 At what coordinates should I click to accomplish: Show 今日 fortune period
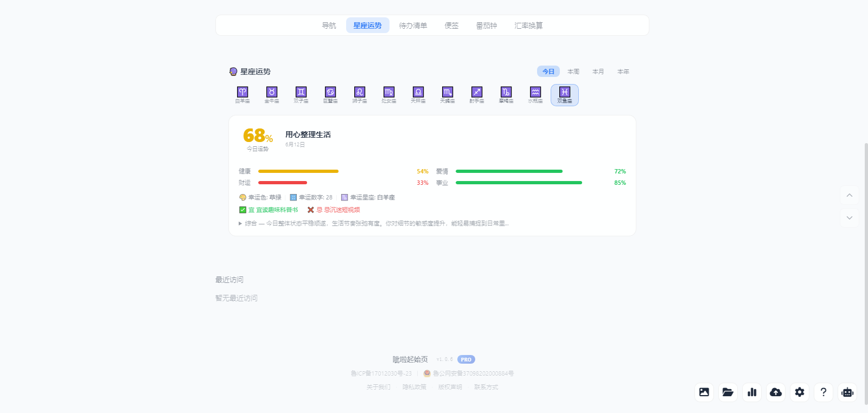548,72
